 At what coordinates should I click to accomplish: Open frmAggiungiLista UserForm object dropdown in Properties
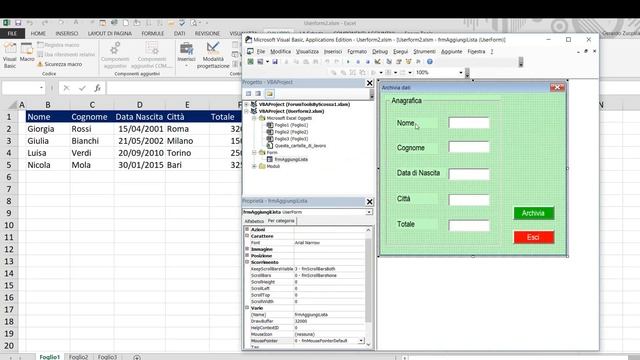369,212
